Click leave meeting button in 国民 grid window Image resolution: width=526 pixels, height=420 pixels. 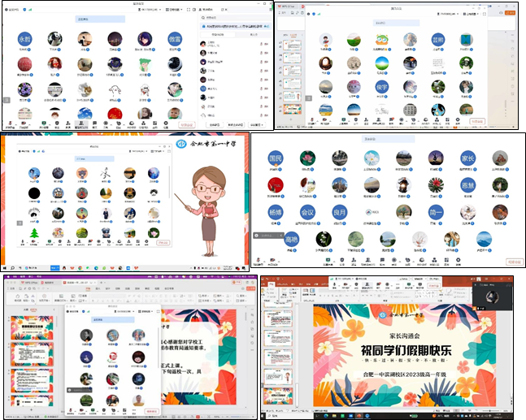tap(513, 262)
